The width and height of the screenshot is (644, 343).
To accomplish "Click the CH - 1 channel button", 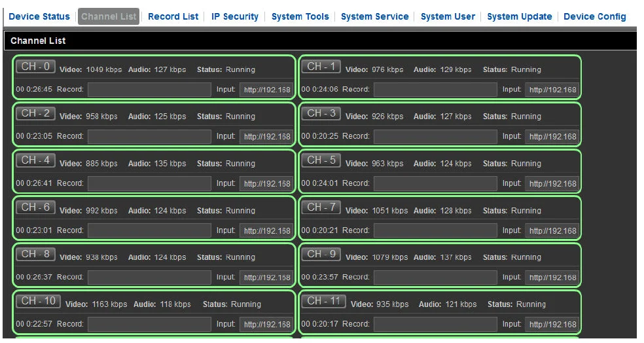I will coord(321,67).
